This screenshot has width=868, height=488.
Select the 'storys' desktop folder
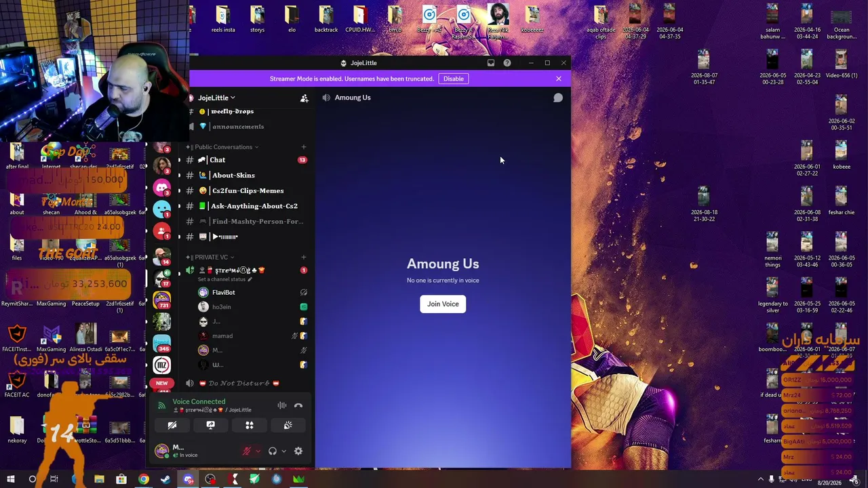pos(257,20)
